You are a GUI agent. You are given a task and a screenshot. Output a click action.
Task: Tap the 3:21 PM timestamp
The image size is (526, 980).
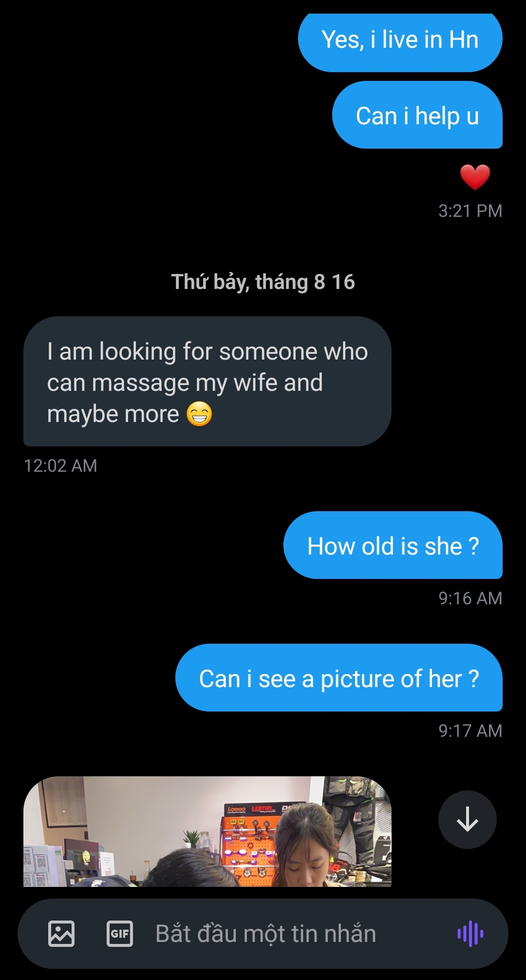[470, 211]
